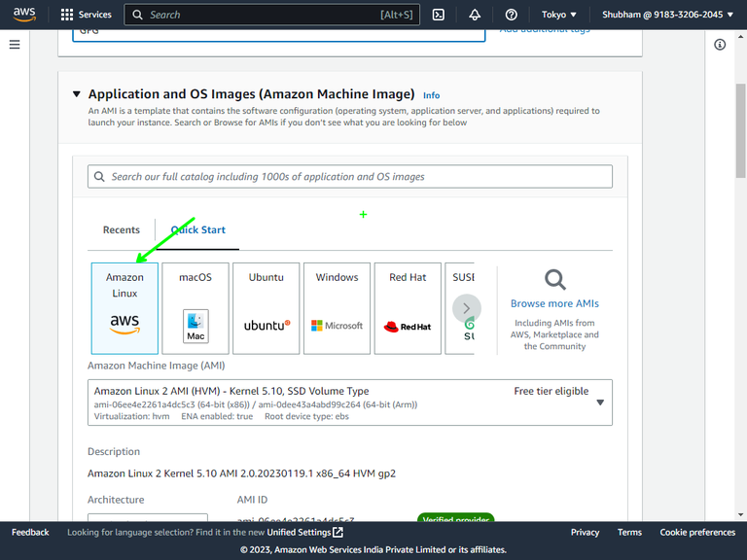
Task: Open the info panel icon at right
Action: pyautogui.click(x=720, y=45)
